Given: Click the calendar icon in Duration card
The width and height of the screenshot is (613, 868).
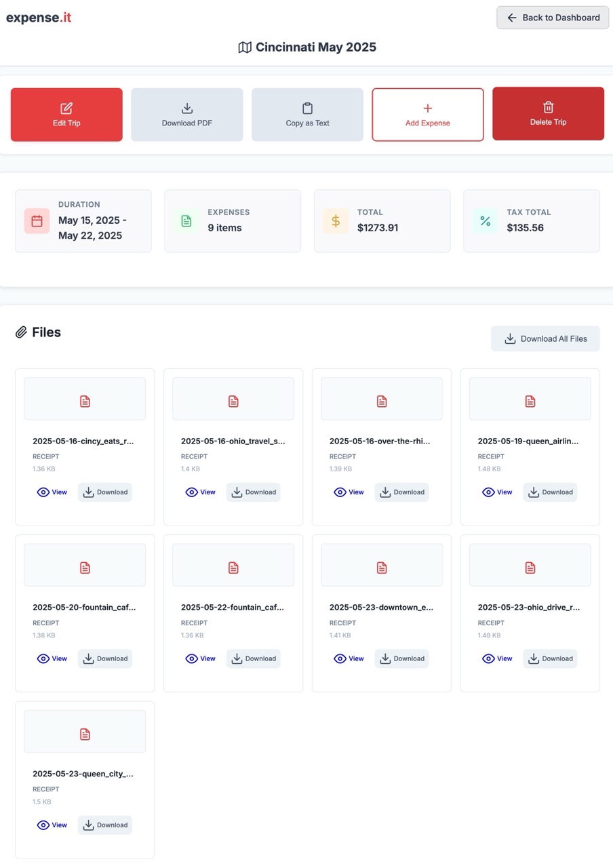Looking at the screenshot, I should 37,221.
